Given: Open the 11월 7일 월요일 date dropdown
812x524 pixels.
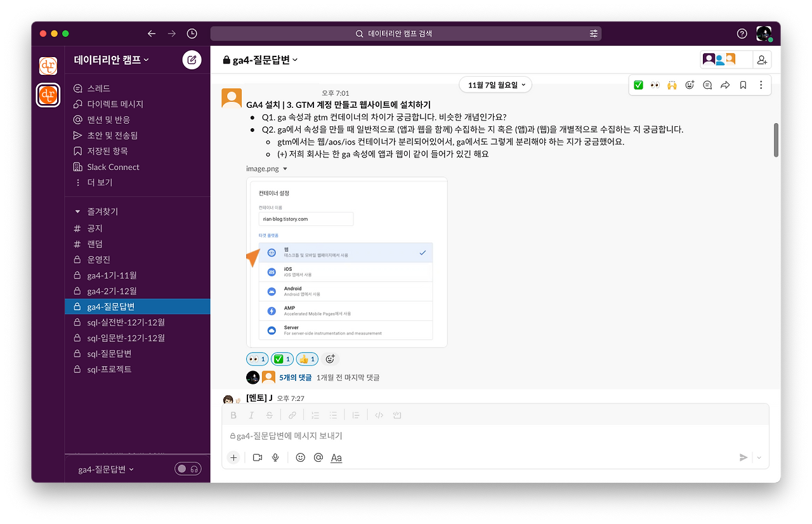Looking at the screenshot, I should 495,85.
